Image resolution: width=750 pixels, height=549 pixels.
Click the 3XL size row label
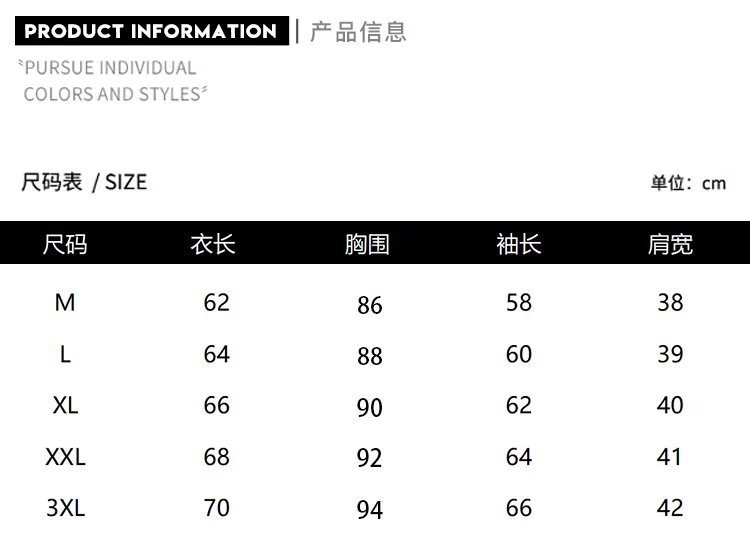click(65, 508)
